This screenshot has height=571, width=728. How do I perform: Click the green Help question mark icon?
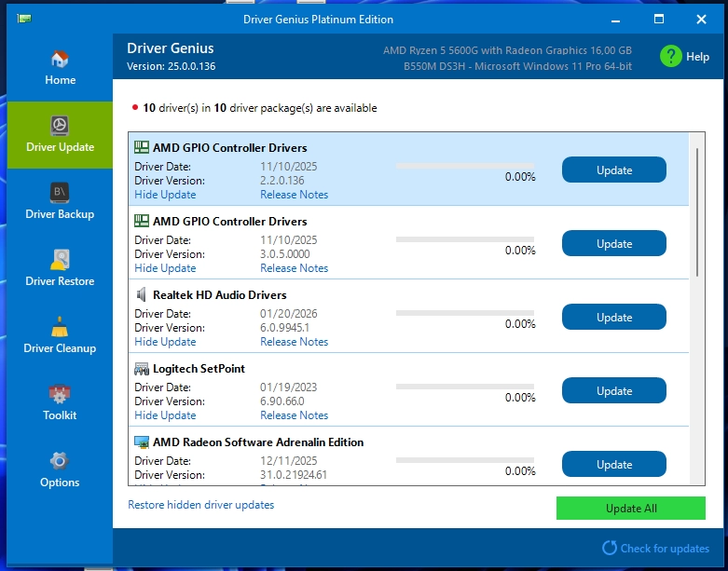[x=670, y=56]
